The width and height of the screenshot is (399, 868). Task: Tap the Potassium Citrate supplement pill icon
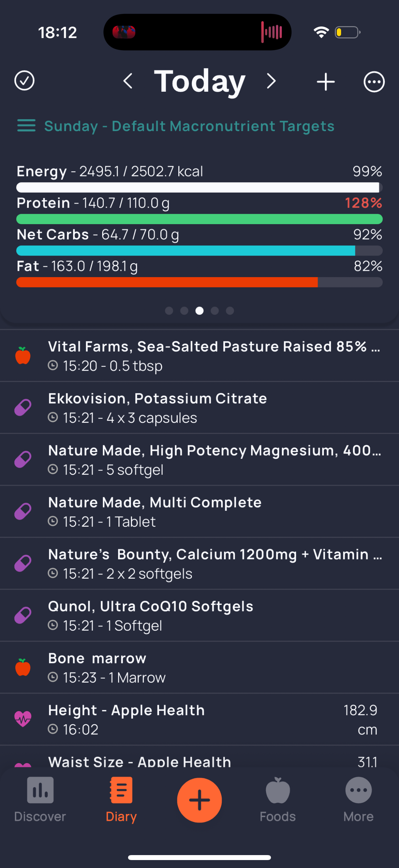pos(23,408)
